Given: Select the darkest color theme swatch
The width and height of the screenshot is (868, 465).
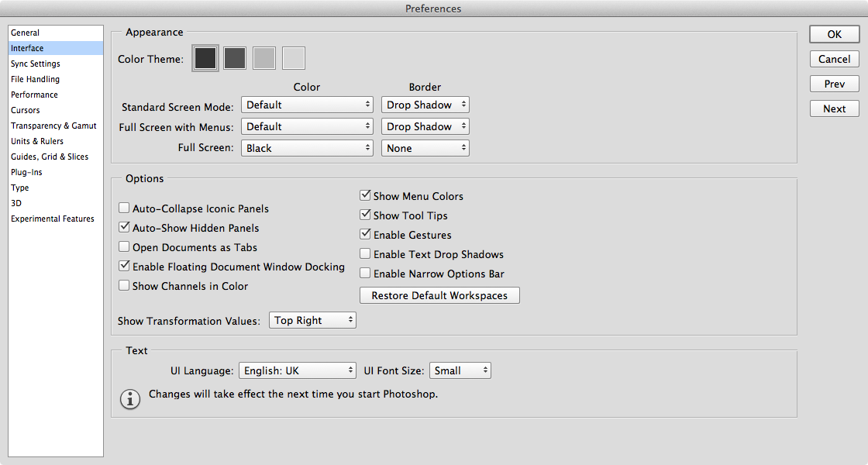Looking at the screenshot, I should 205,58.
